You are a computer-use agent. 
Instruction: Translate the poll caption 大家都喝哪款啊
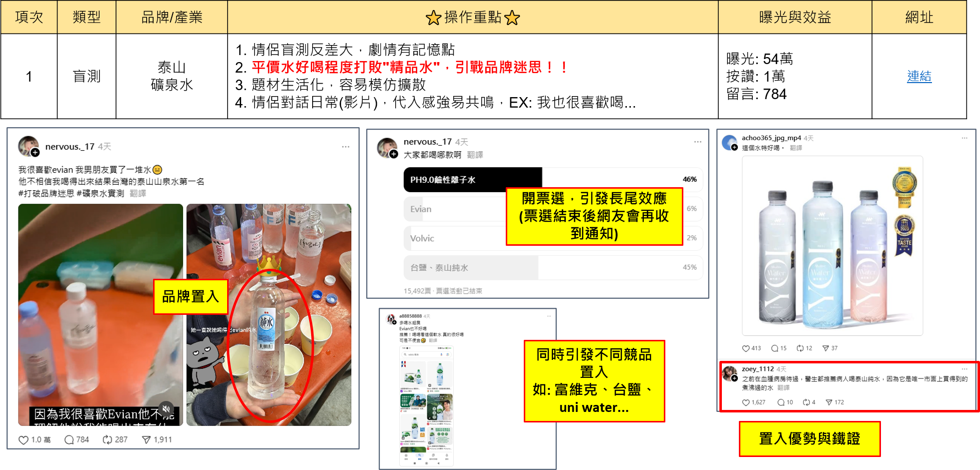(475, 155)
